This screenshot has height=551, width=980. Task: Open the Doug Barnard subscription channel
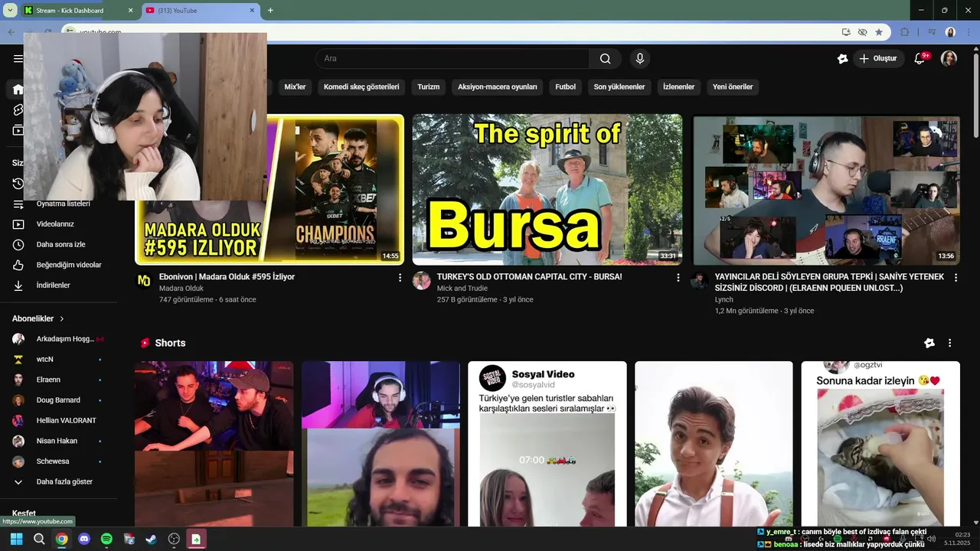coord(59,400)
